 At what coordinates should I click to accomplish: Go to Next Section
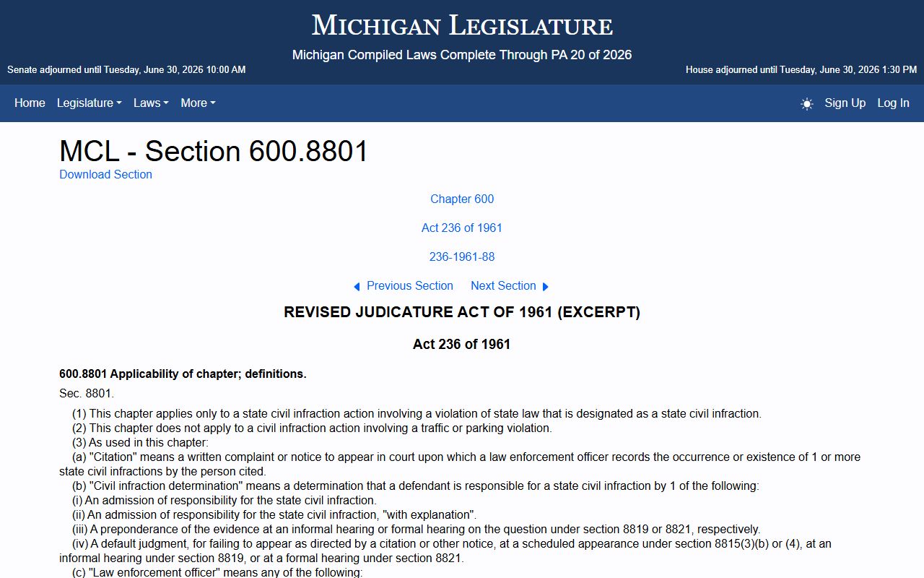(x=503, y=285)
